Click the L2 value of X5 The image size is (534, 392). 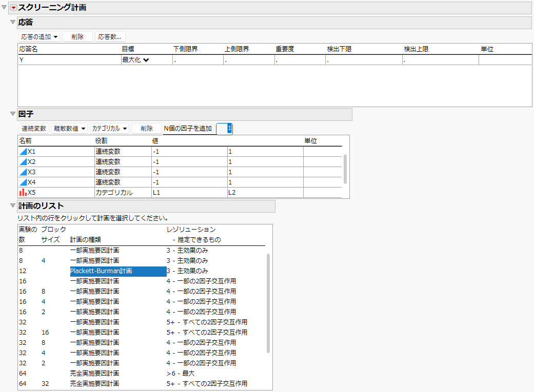[x=265, y=192]
